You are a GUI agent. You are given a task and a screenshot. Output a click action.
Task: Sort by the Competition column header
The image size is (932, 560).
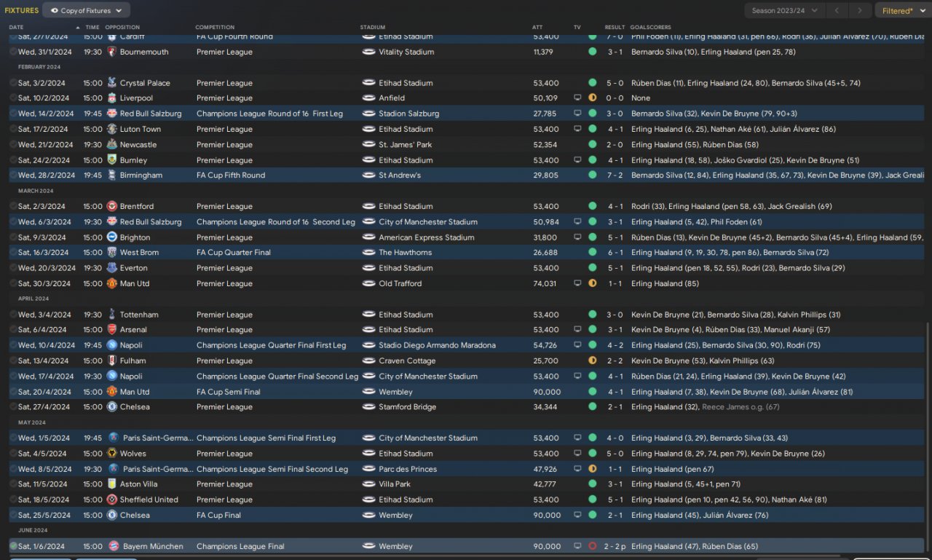click(215, 28)
